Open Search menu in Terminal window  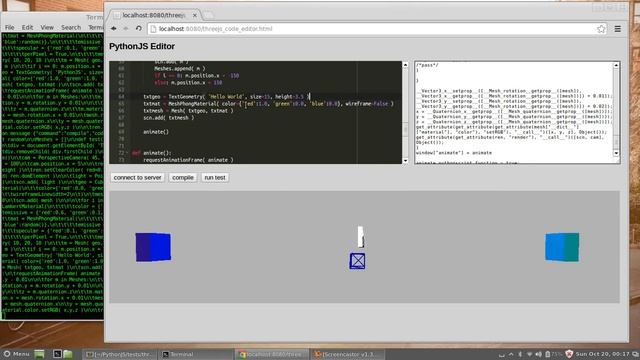pos(71,27)
